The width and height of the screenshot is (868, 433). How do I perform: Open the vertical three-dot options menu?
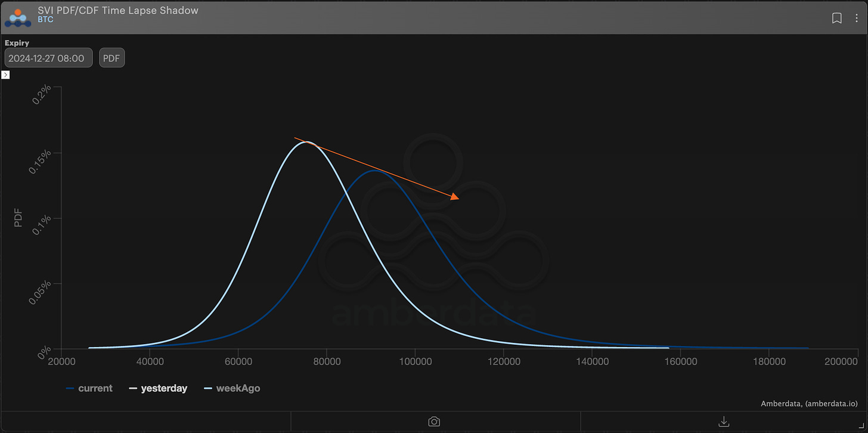tap(857, 18)
